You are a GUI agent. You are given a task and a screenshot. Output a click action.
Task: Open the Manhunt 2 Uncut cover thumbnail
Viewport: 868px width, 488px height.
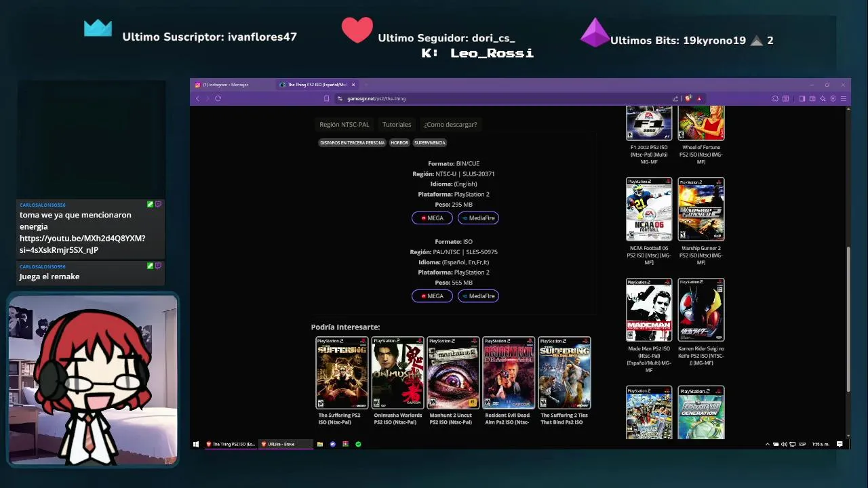tap(453, 373)
